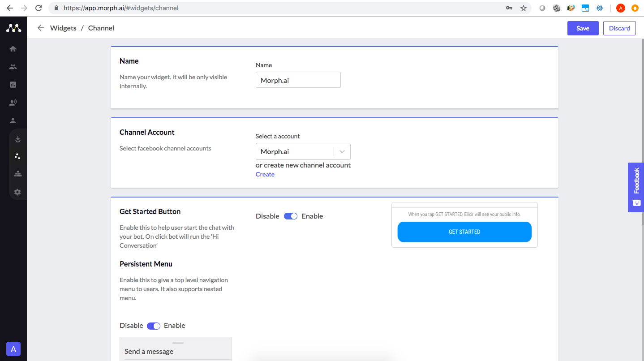Click the 'Select facebook channel accounts' description
The width and height of the screenshot is (644, 361).
[165, 148]
